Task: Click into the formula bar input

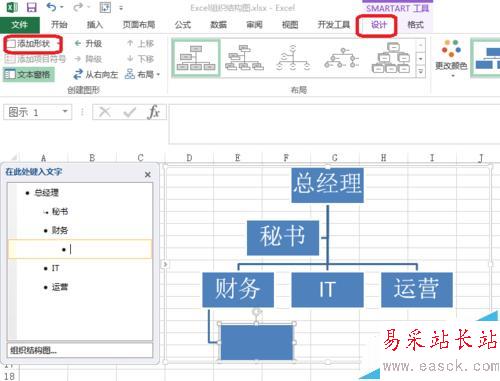Action: pos(334,124)
